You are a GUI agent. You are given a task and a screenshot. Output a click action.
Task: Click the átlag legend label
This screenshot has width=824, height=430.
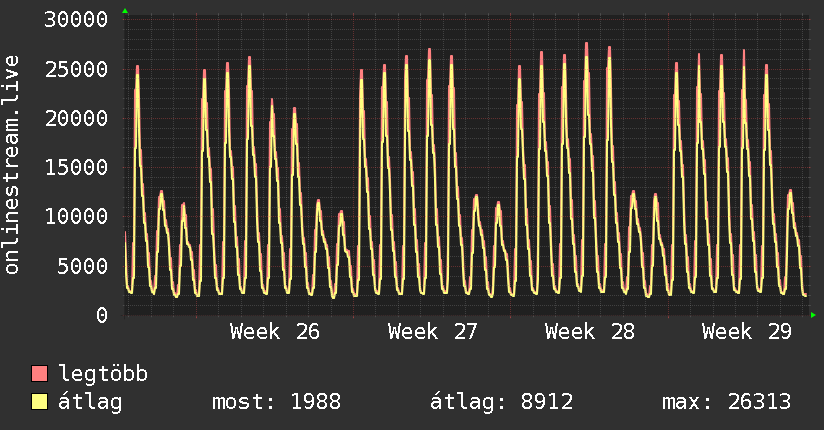pos(90,402)
